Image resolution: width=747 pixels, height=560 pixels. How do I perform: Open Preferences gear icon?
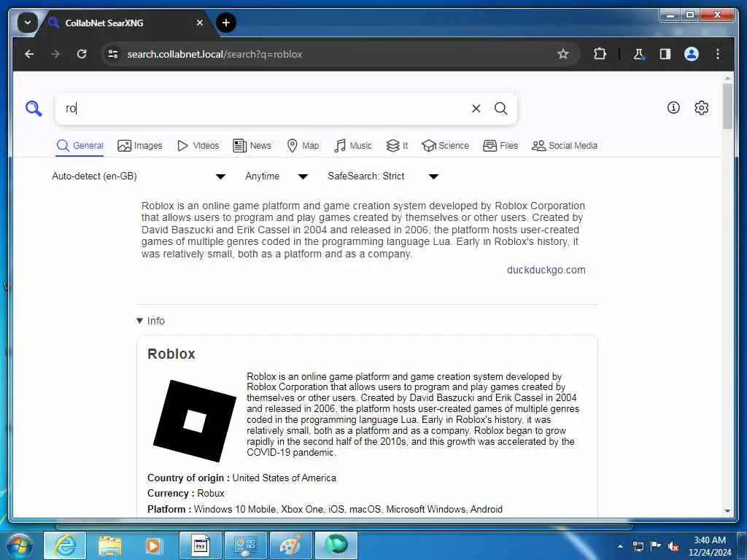pos(701,108)
